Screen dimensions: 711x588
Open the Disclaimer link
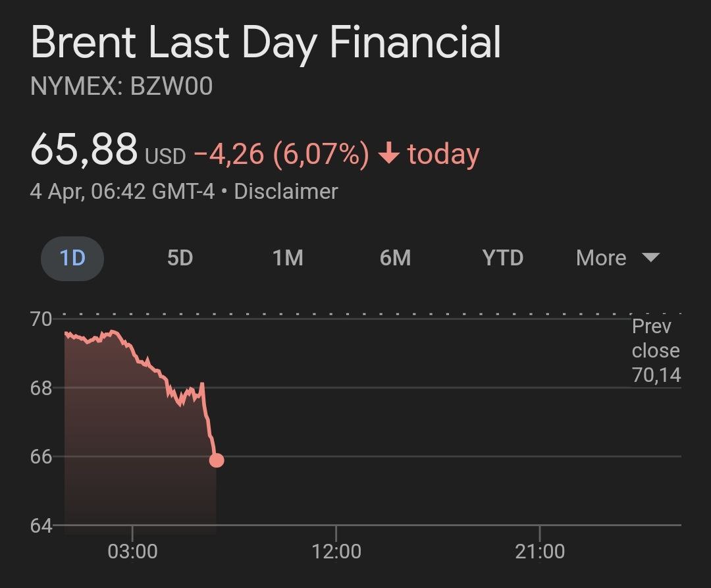286,192
